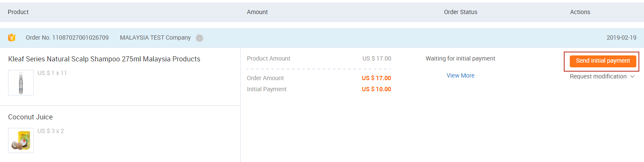Open chat via the gray message icon
This screenshot has height=162, width=644.
pyautogui.click(x=199, y=38)
